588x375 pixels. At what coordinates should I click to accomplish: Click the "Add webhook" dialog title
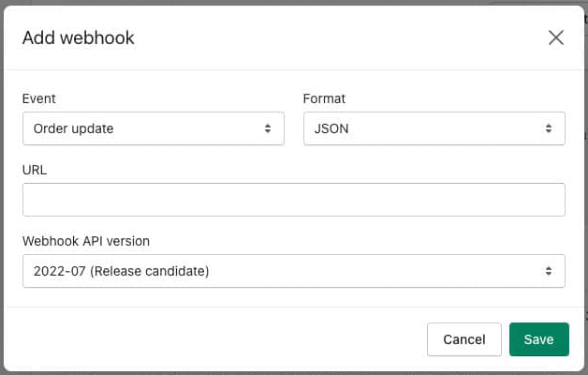[79, 37]
